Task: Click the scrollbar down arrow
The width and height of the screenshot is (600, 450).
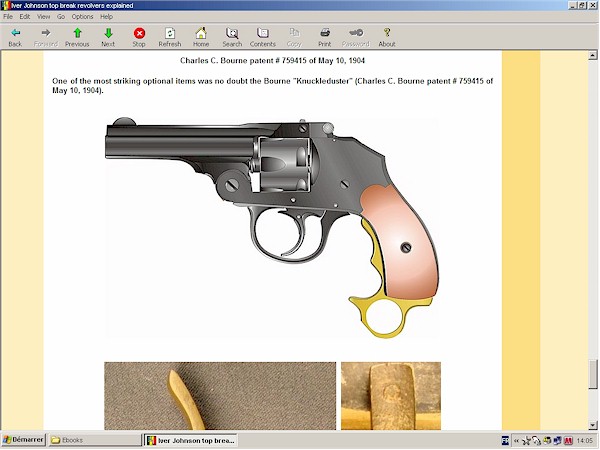Action: point(593,425)
